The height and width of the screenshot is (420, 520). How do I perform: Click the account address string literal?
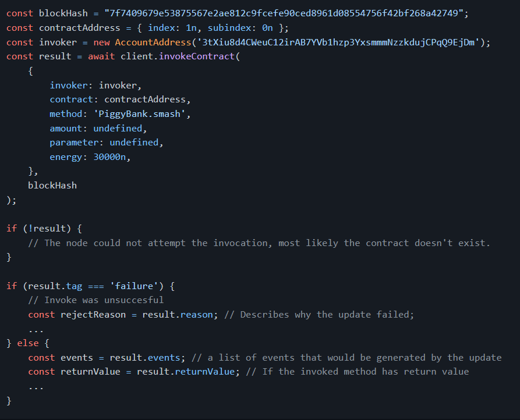tap(338, 42)
